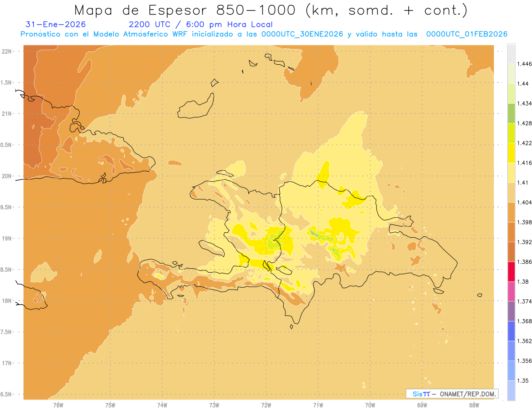Click the legend value "1.404"
532x411 pixels.
524,203
